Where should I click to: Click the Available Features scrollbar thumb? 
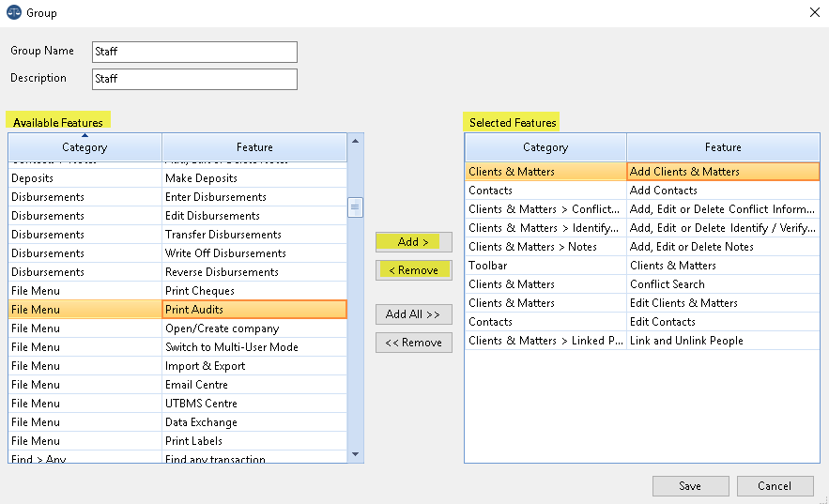[x=355, y=207]
